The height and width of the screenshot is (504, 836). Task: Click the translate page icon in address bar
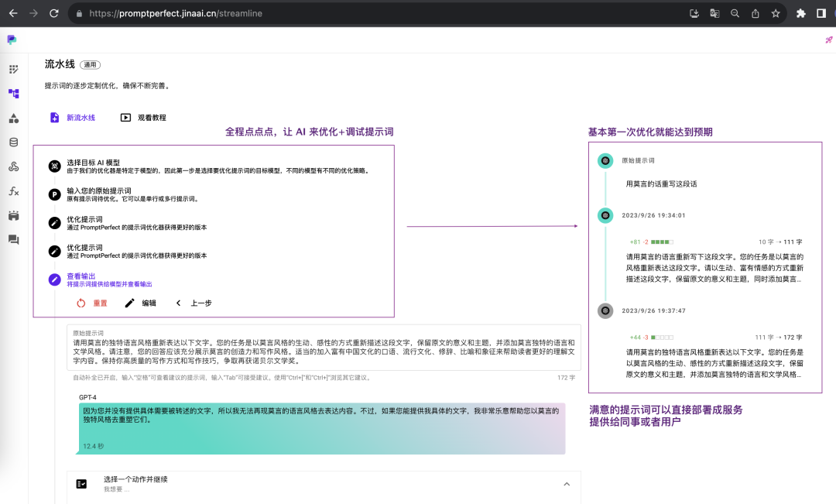pos(714,13)
